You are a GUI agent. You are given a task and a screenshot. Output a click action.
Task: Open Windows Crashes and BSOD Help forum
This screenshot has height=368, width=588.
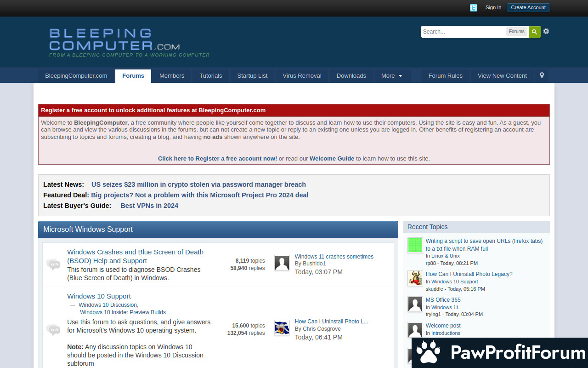(136, 256)
